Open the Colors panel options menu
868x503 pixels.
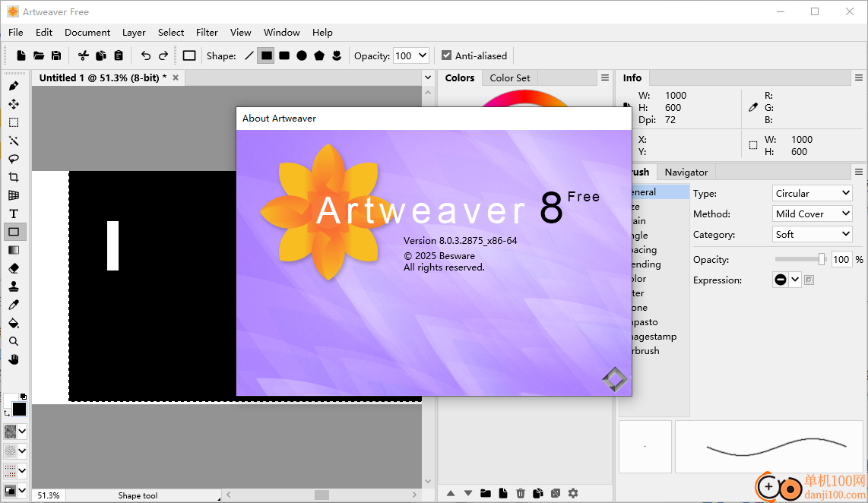605,78
